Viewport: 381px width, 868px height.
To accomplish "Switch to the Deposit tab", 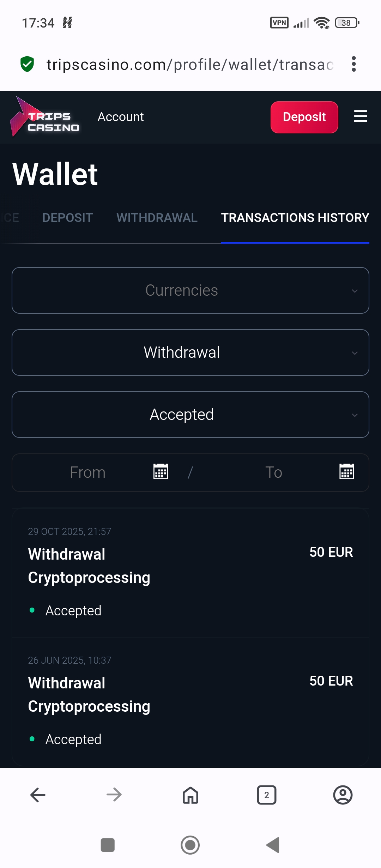I will click(x=67, y=218).
